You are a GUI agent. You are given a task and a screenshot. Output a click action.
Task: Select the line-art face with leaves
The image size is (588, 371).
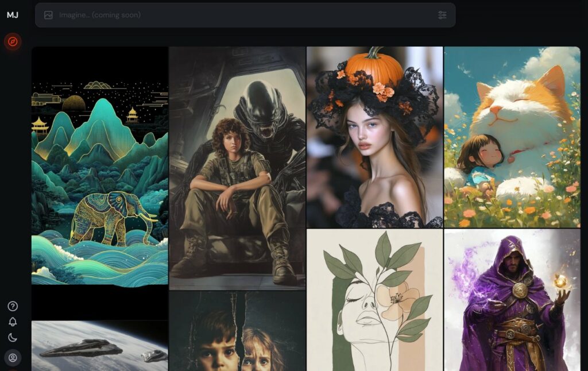pos(374,300)
